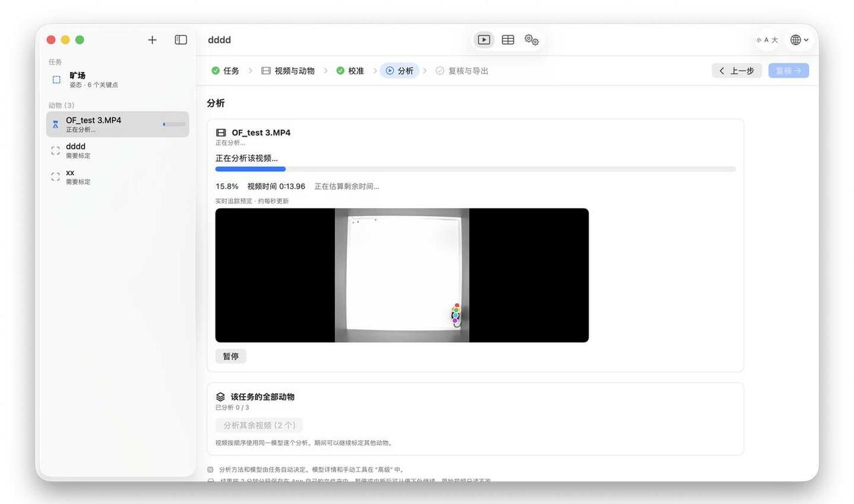Click the large 大 font size option

coord(775,40)
